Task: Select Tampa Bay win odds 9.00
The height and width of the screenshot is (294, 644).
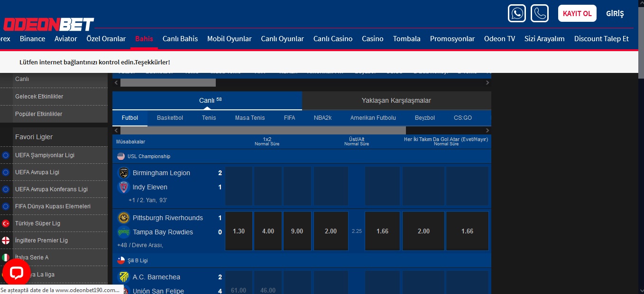Action: [297, 231]
